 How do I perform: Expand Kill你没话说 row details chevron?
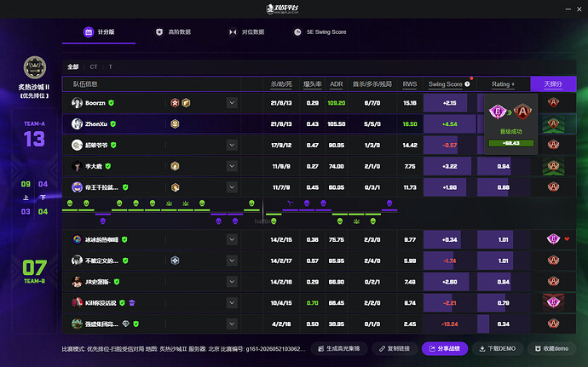tap(232, 302)
